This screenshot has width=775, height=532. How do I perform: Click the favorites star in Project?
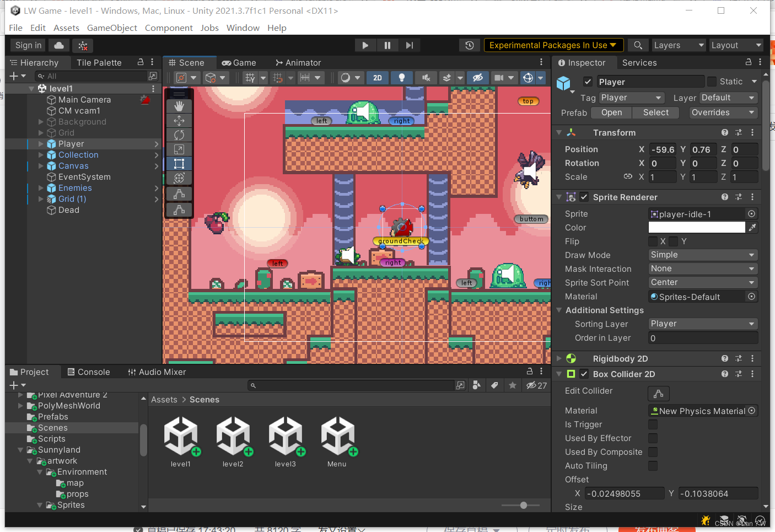point(513,385)
